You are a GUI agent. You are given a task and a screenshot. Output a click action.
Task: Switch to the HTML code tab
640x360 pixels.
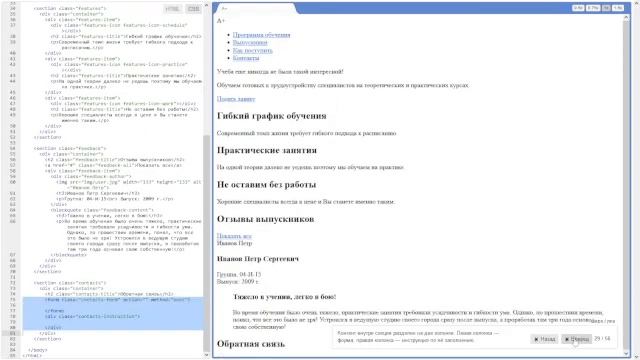[173, 9]
